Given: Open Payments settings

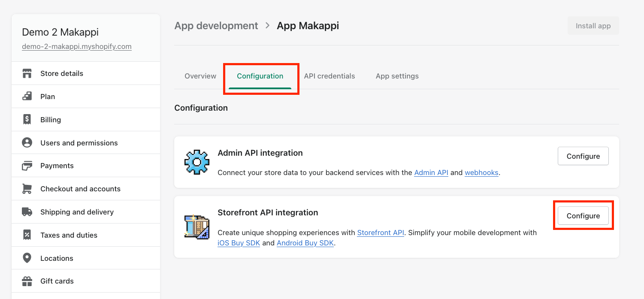Looking at the screenshot, I should 86,166.
